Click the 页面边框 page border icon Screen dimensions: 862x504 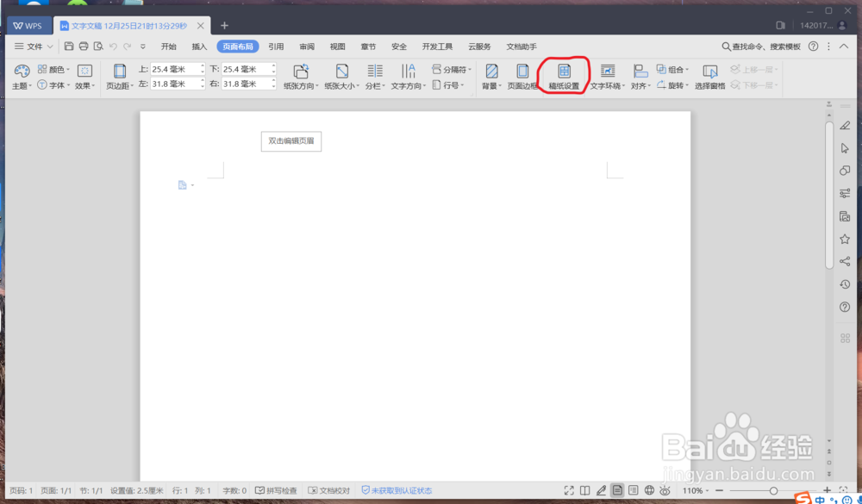click(522, 77)
